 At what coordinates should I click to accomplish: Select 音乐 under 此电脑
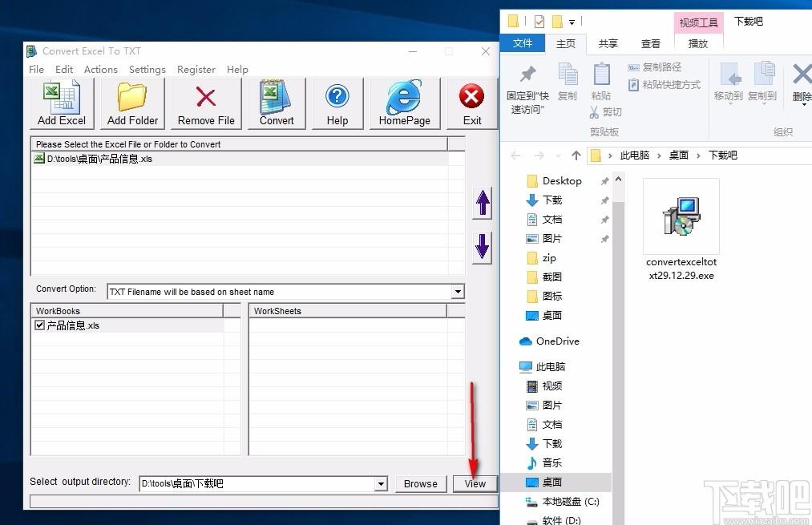544,462
